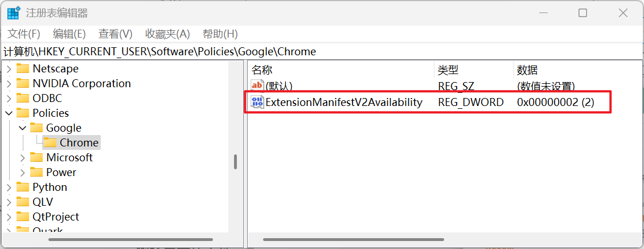Select the Netscape folder icon
644x249 pixels.
[23, 68]
